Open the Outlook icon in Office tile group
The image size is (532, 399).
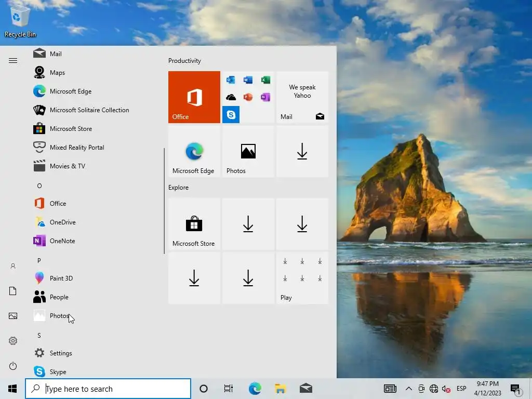point(231,79)
